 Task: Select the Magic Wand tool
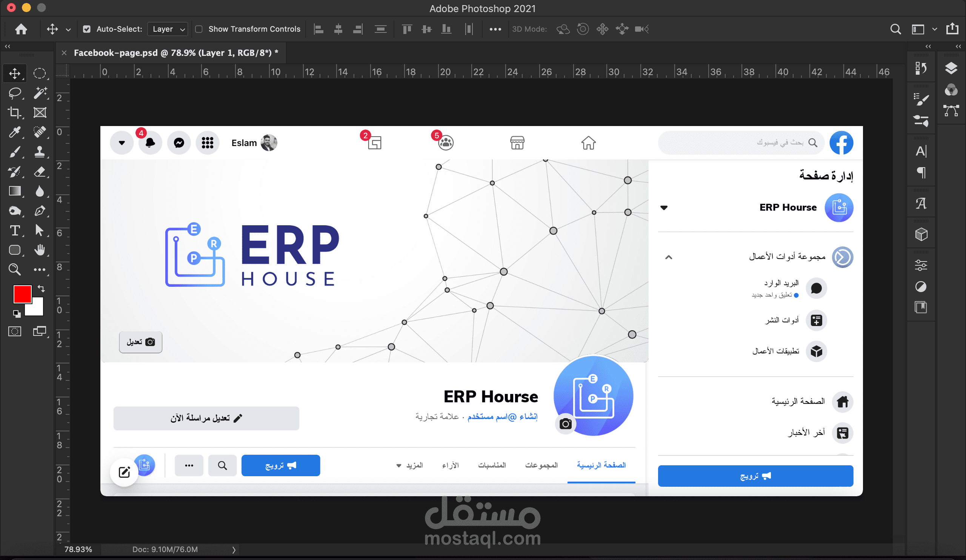pos(40,93)
